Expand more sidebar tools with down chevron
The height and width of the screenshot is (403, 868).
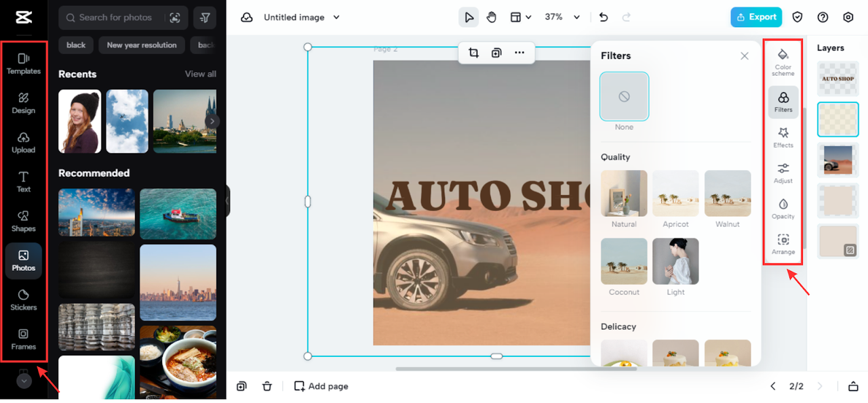pos(24,381)
